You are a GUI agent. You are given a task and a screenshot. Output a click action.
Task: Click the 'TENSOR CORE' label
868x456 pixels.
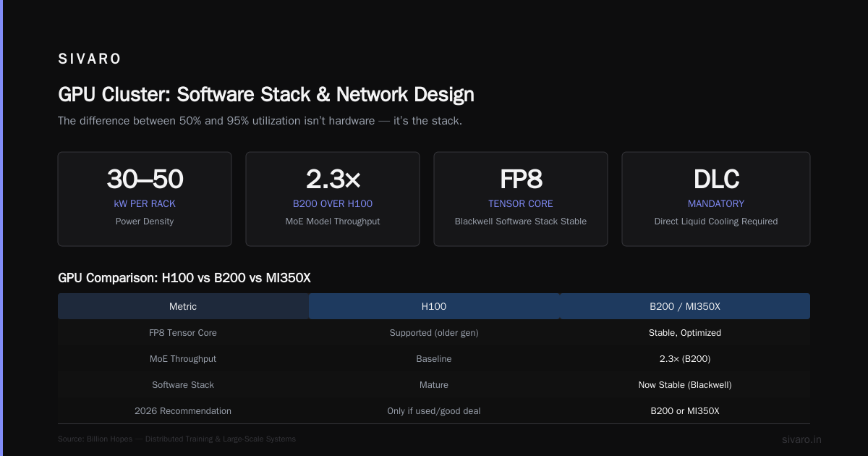tap(521, 204)
